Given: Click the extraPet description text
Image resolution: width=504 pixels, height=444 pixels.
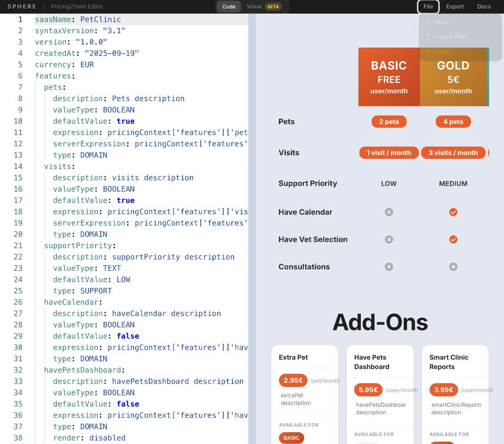Looking at the screenshot, I should click(x=296, y=399).
